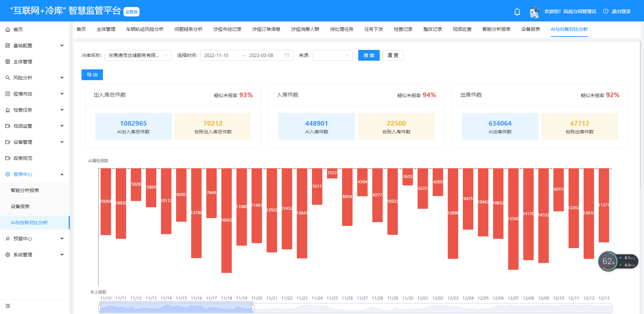Image resolution: width=644 pixels, height=314 pixels.
Task: Click the 视频监管 sidebar icon
Action: (8, 126)
